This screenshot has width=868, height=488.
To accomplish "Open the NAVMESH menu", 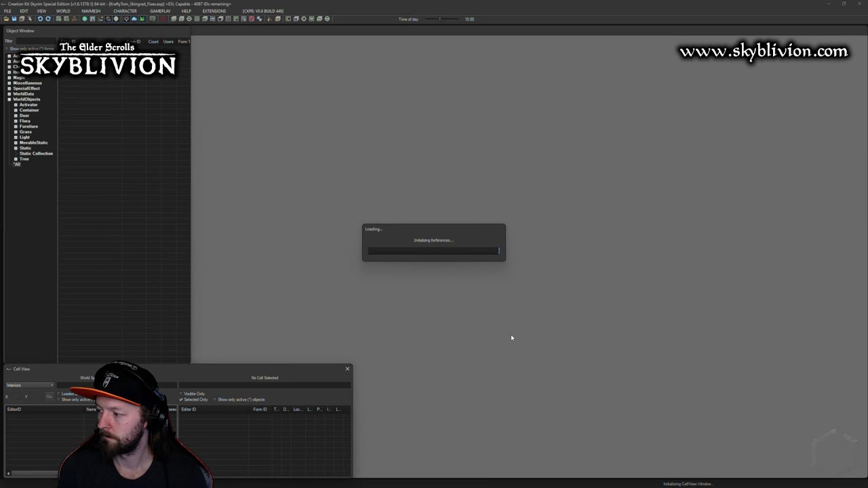I will point(91,11).
